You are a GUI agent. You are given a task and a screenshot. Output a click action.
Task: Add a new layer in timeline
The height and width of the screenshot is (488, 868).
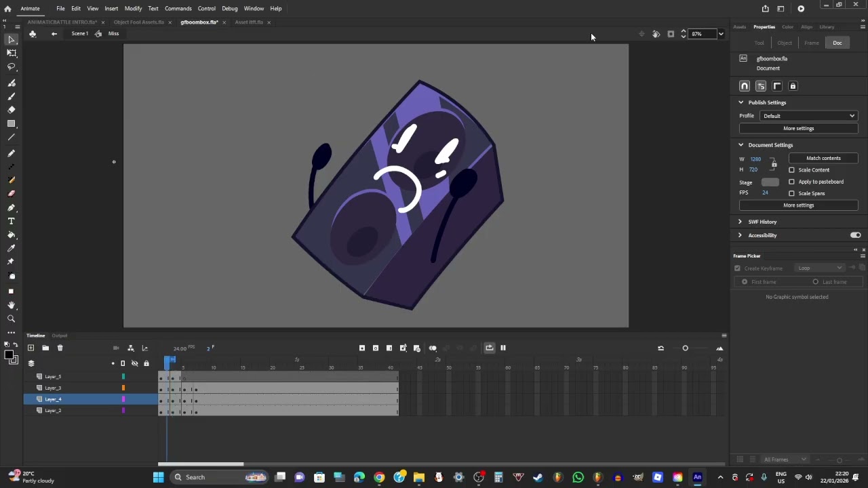coord(31,348)
